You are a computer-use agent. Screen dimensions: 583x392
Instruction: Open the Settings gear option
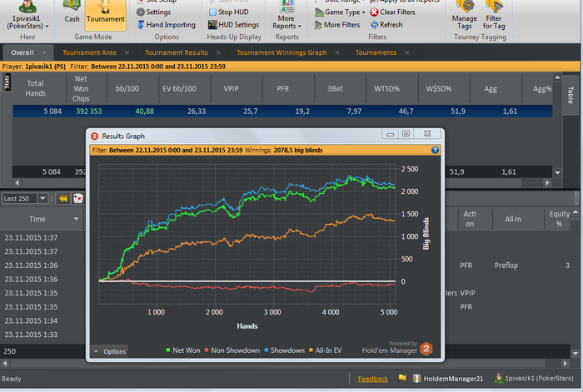point(153,12)
